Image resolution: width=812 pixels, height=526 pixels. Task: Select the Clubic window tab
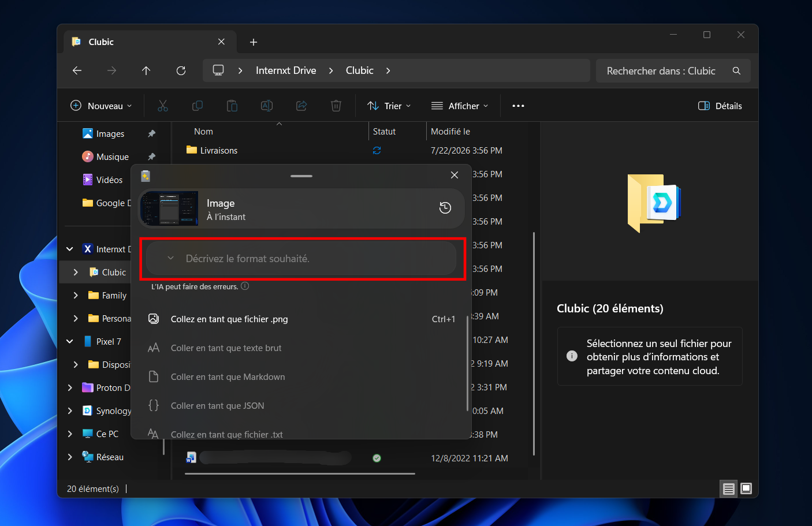[x=150, y=42]
